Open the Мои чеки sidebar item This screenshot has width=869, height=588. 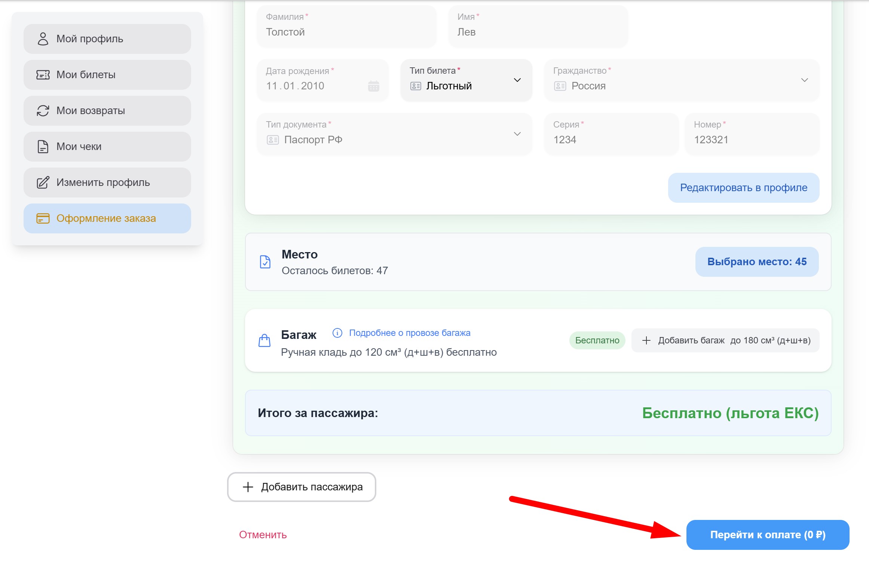click(x=107, y=147)
